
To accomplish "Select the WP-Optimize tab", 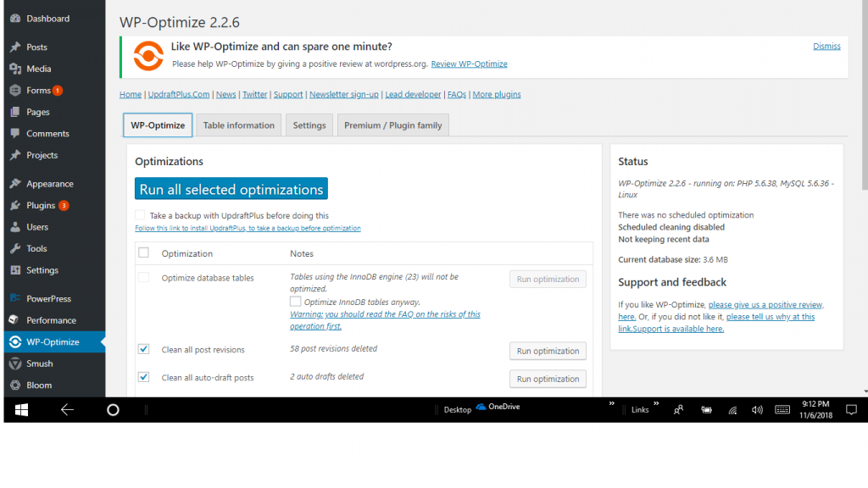I will [158, 125].
